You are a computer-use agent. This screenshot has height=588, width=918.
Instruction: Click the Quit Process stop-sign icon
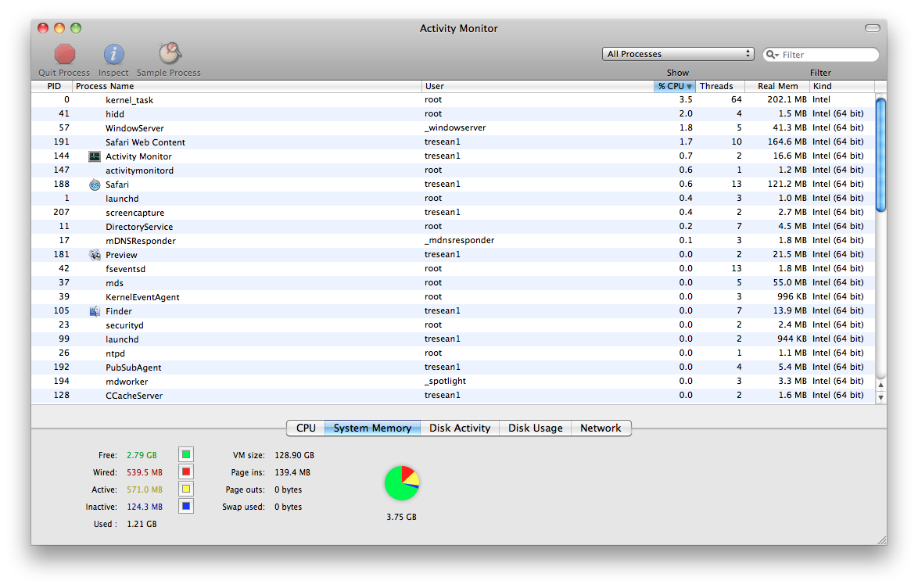tap(65, 55)
